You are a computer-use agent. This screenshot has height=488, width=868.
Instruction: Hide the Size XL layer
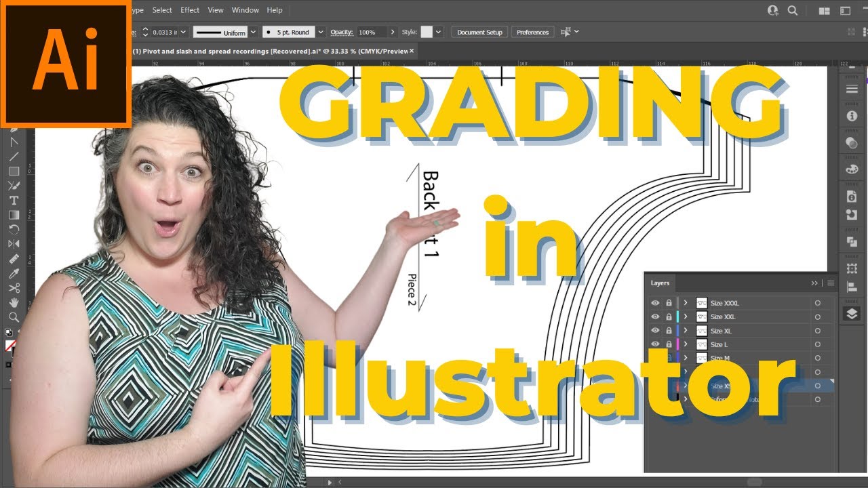pos(655,331)
